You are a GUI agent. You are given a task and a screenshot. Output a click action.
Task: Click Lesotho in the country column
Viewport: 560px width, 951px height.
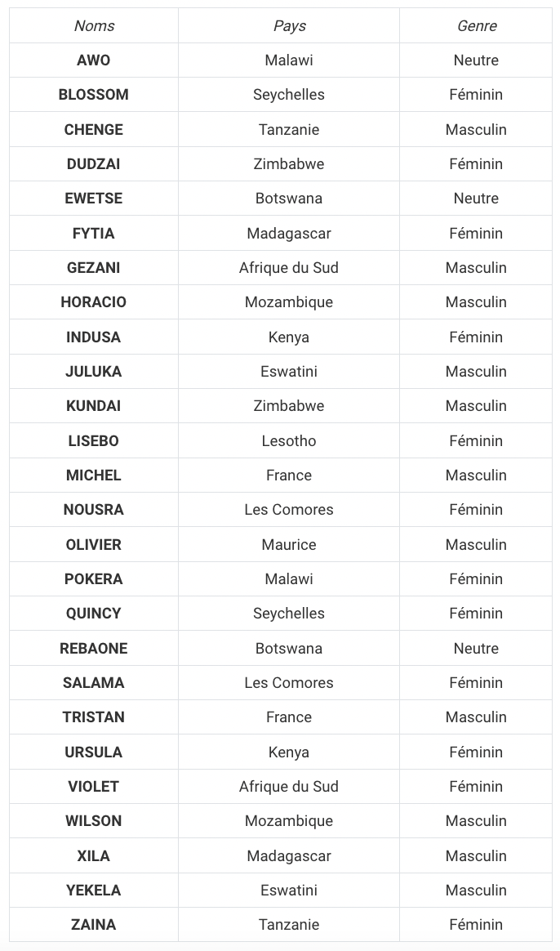pos(289,441)
